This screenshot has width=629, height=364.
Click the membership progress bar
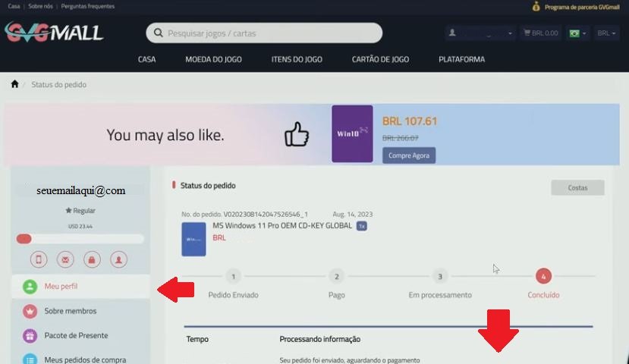coord(80,239)
